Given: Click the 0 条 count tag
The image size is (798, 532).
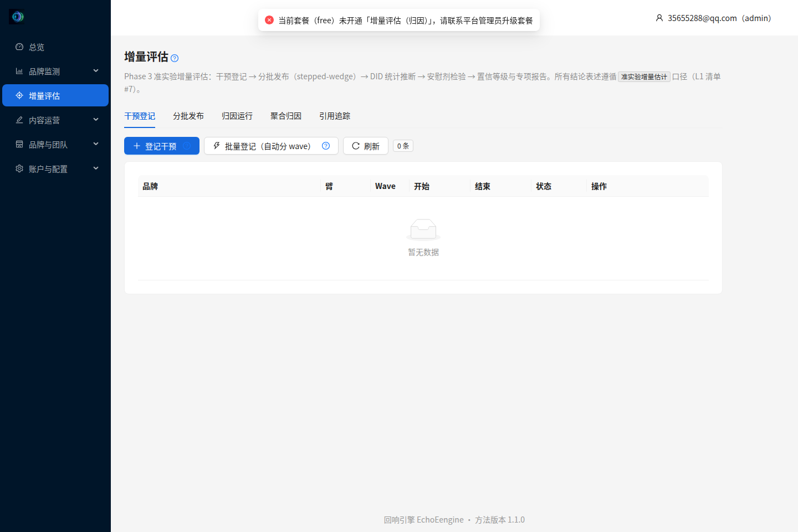Looking at the screenshot, I should coord(403,146).
